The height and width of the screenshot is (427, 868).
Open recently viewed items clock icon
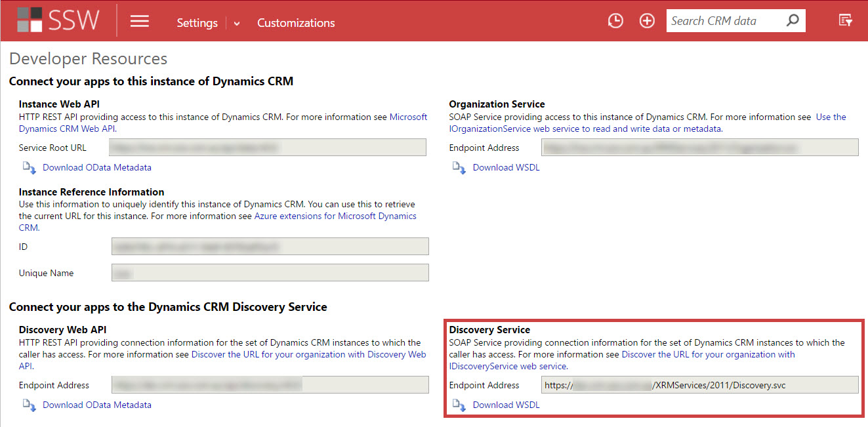[615, 21]
